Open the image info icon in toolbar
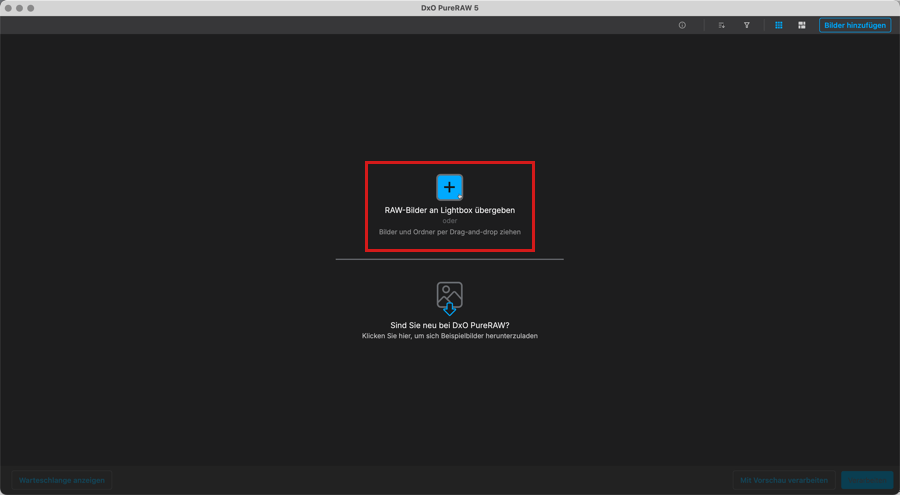Viewport: 900px width, 495px height. tap(682, 25)
